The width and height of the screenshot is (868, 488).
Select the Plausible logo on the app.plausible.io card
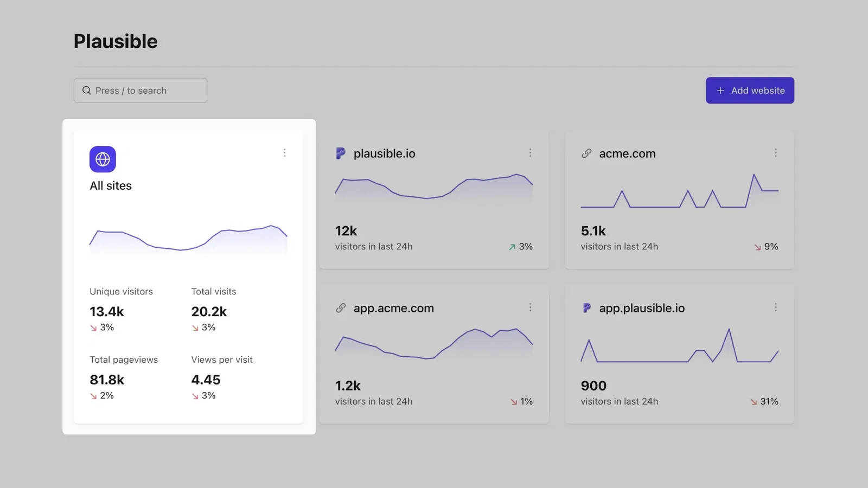coord(586,308)
